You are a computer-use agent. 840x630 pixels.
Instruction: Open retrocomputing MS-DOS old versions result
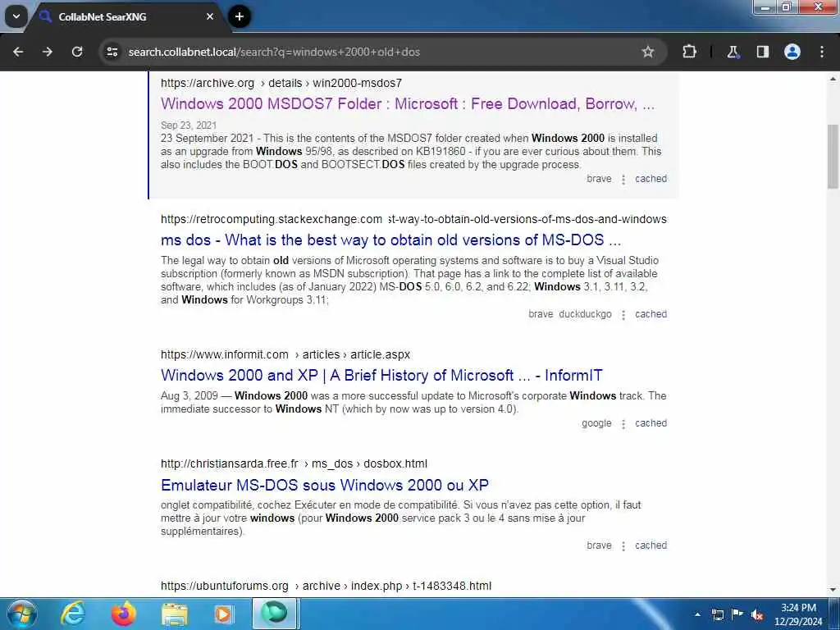[390, 240]
